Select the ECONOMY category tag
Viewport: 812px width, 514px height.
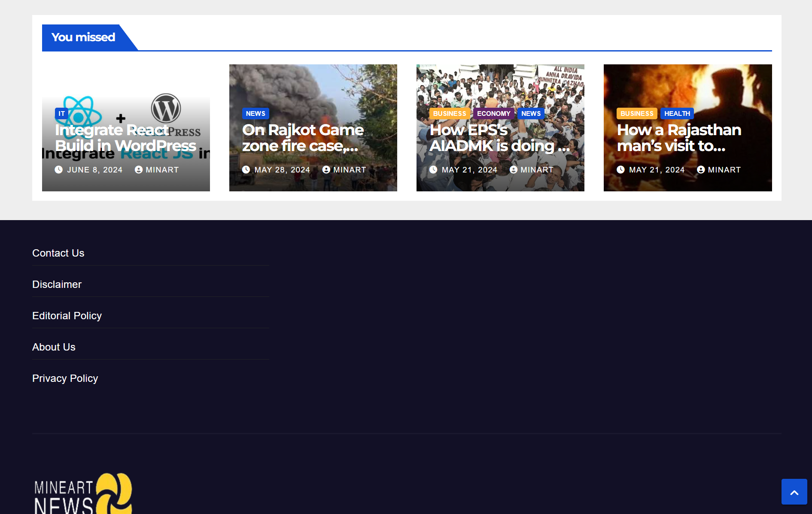493,114
